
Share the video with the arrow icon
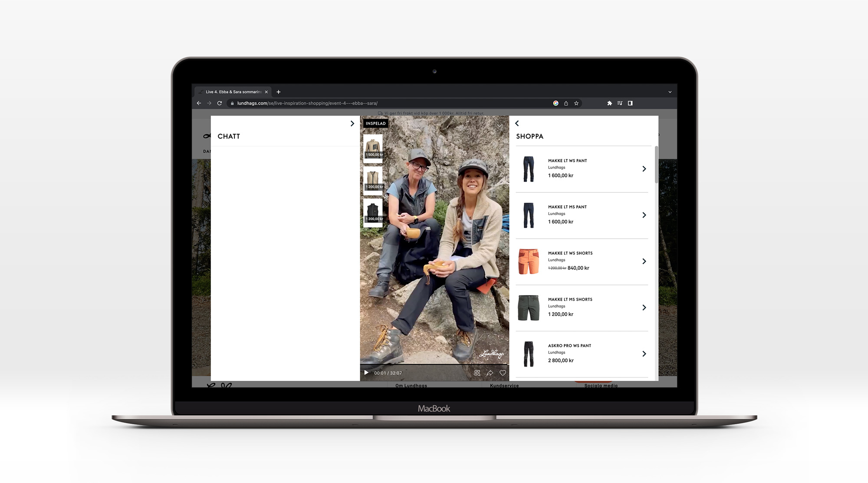[x=490, y=373]
